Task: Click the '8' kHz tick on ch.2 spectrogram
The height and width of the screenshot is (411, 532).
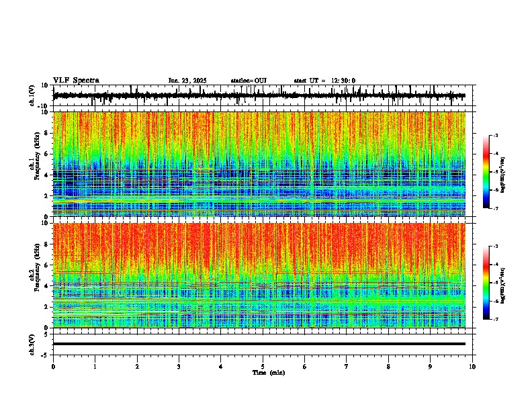Action: pos(47,244)
